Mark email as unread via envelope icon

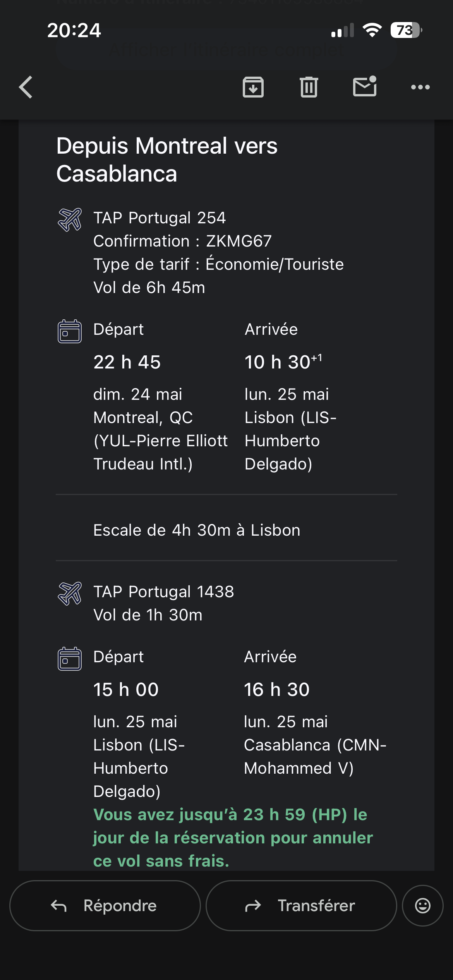[365, 86]
